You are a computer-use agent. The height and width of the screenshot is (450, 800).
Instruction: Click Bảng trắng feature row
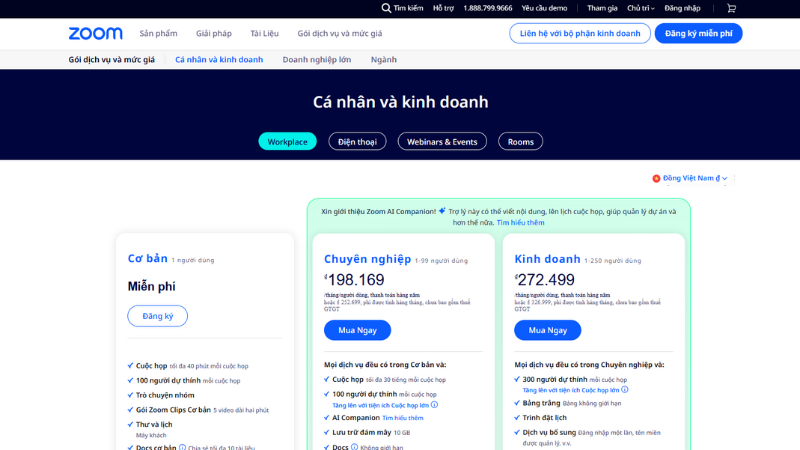pos(567,403)
